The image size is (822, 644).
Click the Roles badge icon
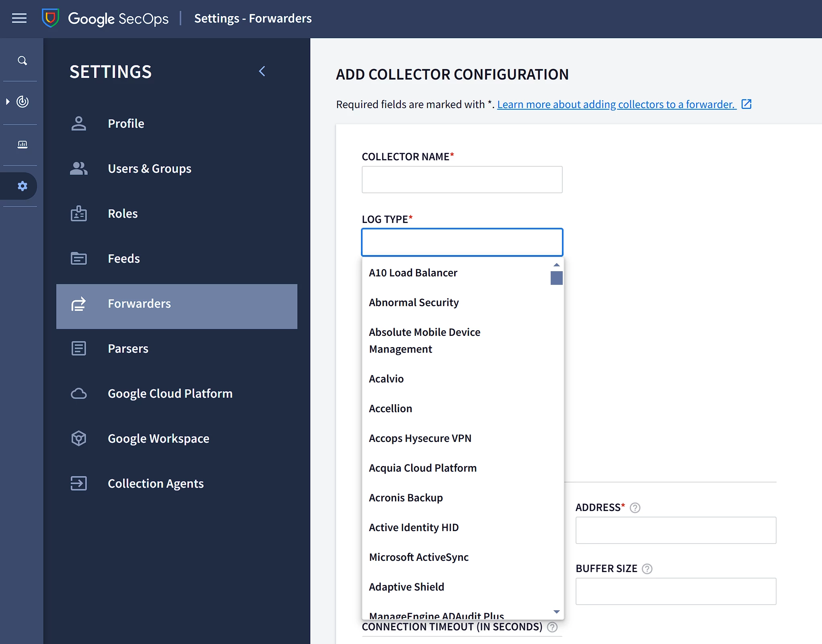click(x=79, y=214)
